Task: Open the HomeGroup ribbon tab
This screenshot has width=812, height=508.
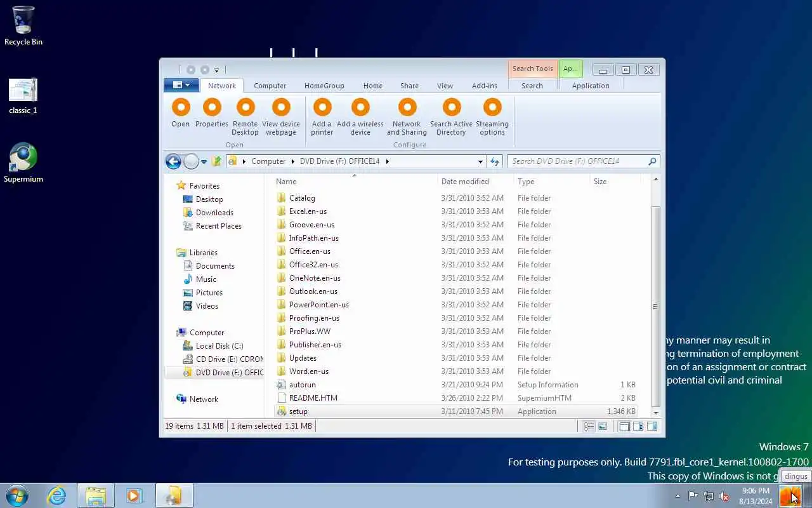Action: click(x=324, y=86)
